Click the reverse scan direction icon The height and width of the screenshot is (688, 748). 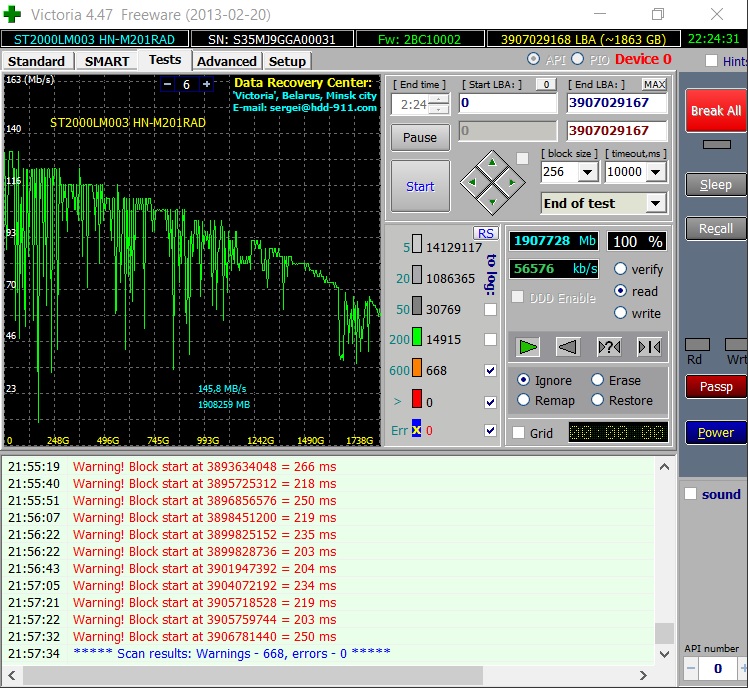tap(568, 346)
